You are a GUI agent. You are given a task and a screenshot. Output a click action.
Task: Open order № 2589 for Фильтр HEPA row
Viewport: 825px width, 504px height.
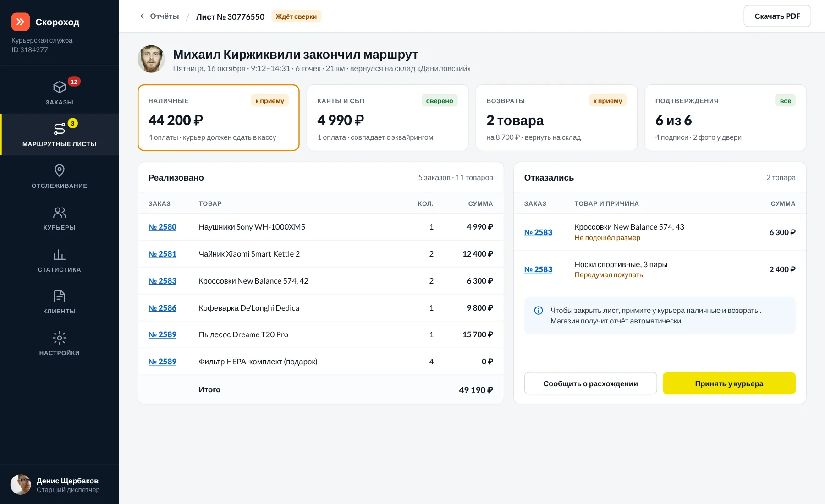point(162,362)
